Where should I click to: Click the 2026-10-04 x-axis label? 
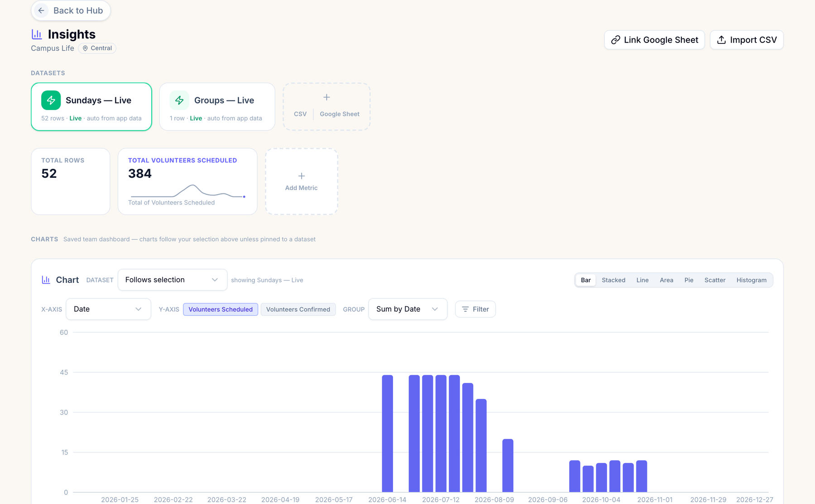pos(601,499)
